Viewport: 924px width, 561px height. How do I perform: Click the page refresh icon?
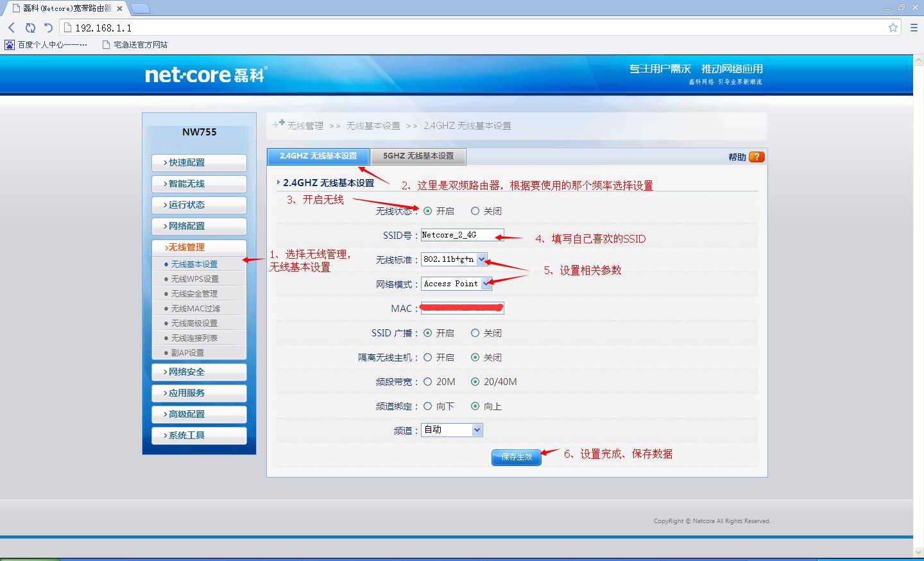30,28
